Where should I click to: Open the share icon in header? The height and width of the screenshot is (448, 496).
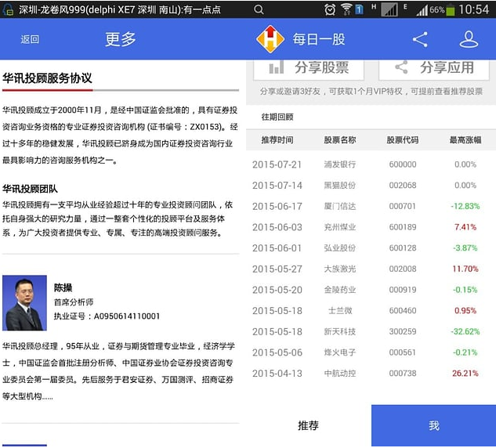(420, 39)
